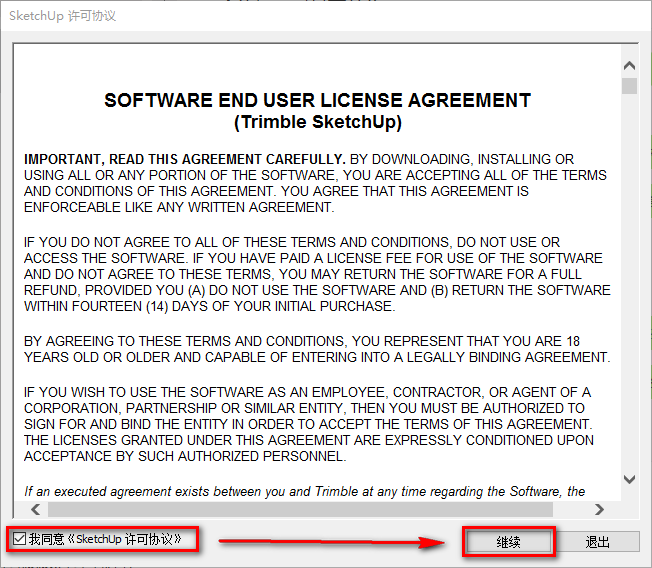Click the 退出 button to quit
Screen dimensions: 652x568
(597, 542)
